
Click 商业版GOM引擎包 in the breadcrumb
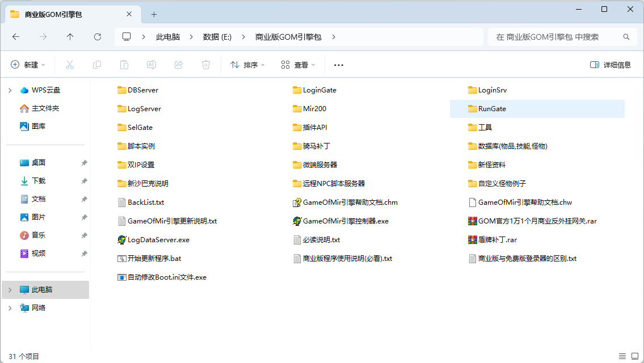point(288,37)
